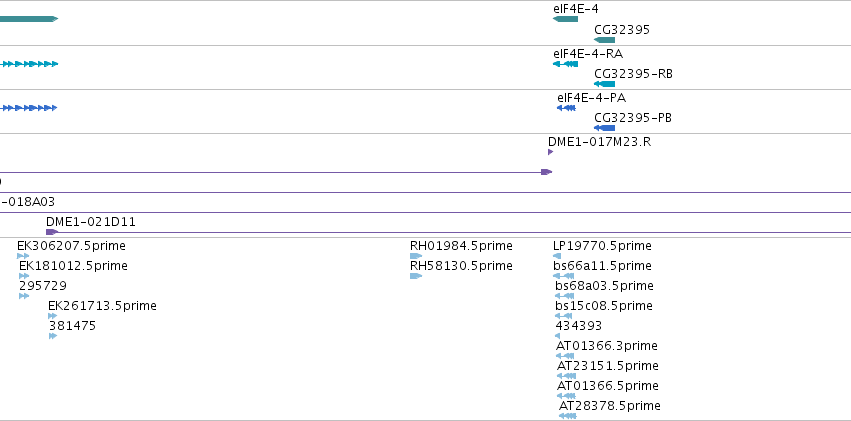Select the CG32395-PB coding arrow
Image resolution: width=851 pixels, height=421 pixels.
pos(605,128)
